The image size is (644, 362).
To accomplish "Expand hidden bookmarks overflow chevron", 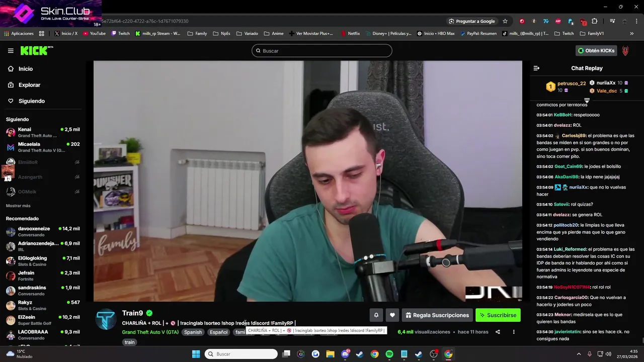I will [632, 34].
